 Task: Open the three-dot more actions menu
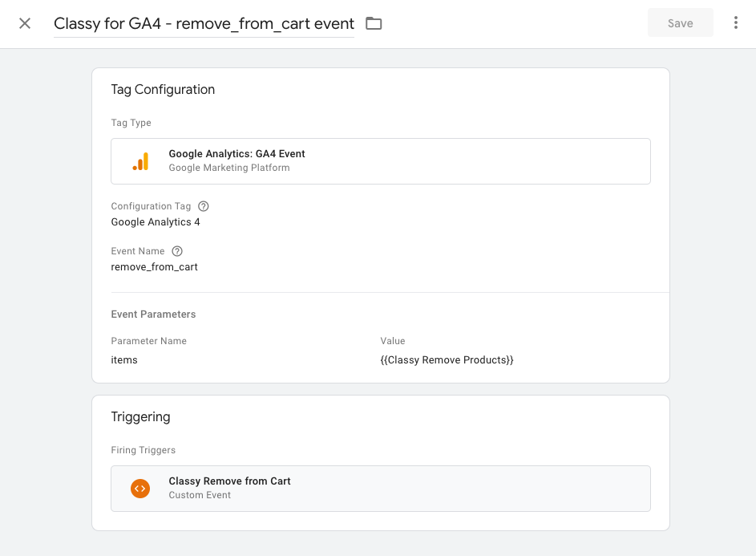click(736, 22)
